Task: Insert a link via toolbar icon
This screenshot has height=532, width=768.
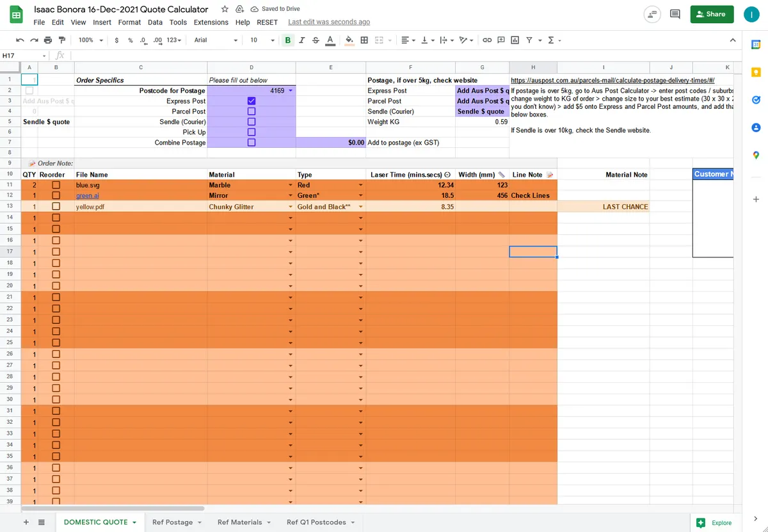Action: click(x=487, y=40)
